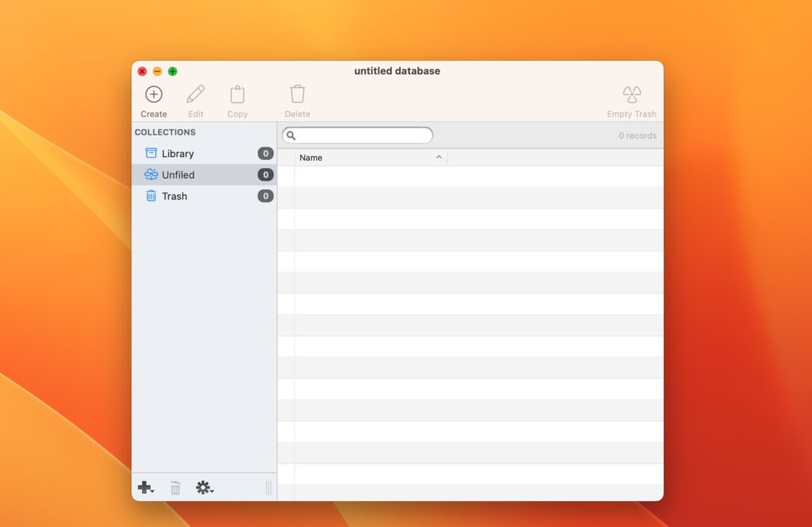The width and height of the screenshot is (812, 527).
Task: Open the gear menu dropdown arrow
Action: (x=211, y=492)
